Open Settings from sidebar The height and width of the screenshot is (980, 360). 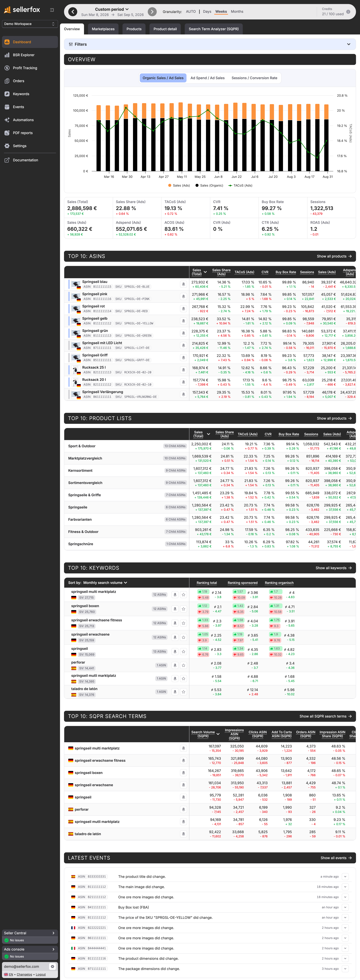coord(30,146)
